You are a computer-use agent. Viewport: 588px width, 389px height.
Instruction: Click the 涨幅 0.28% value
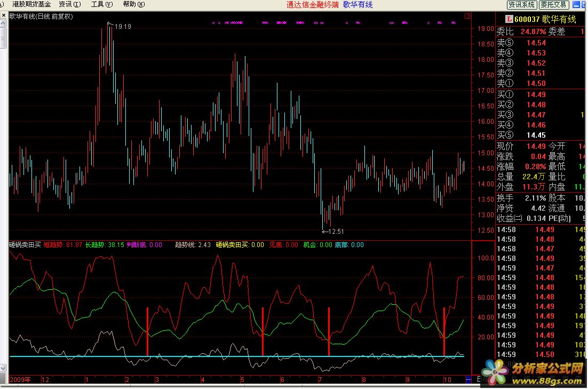(536, 166)
